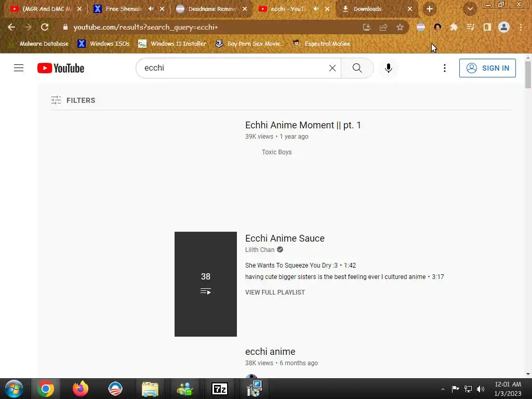Open YouTube settings three-dot menu
532x399 pixels.
pyautogui.click(x=445, y=68)
